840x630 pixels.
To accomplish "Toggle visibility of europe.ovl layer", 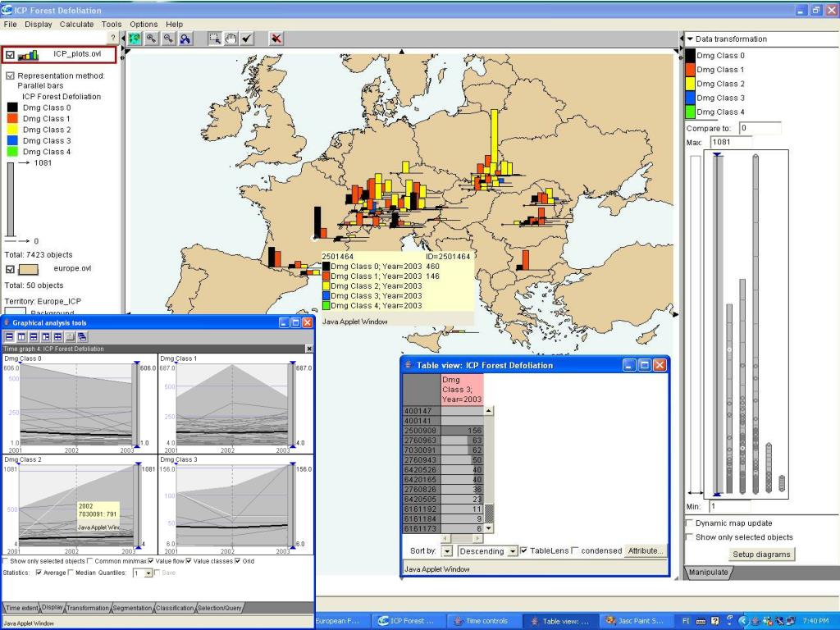I will pos(10,269).
